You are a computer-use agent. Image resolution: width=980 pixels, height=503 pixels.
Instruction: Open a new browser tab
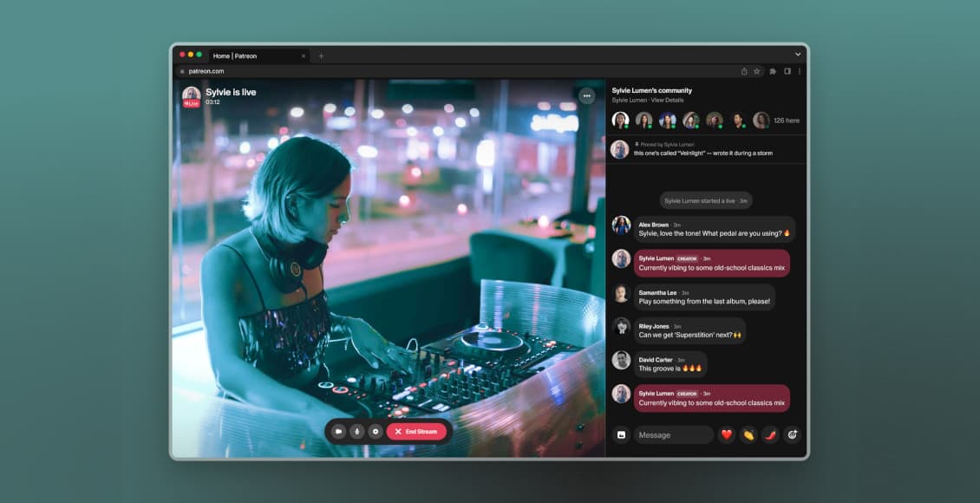tap(321, 56)
